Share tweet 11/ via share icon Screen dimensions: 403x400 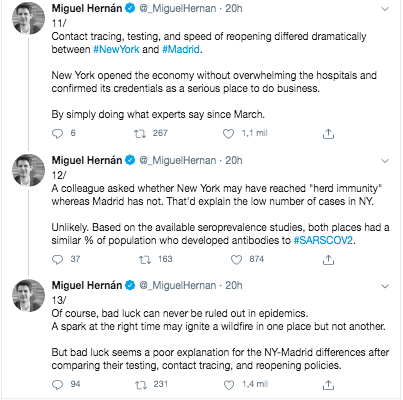pos(328,134)
